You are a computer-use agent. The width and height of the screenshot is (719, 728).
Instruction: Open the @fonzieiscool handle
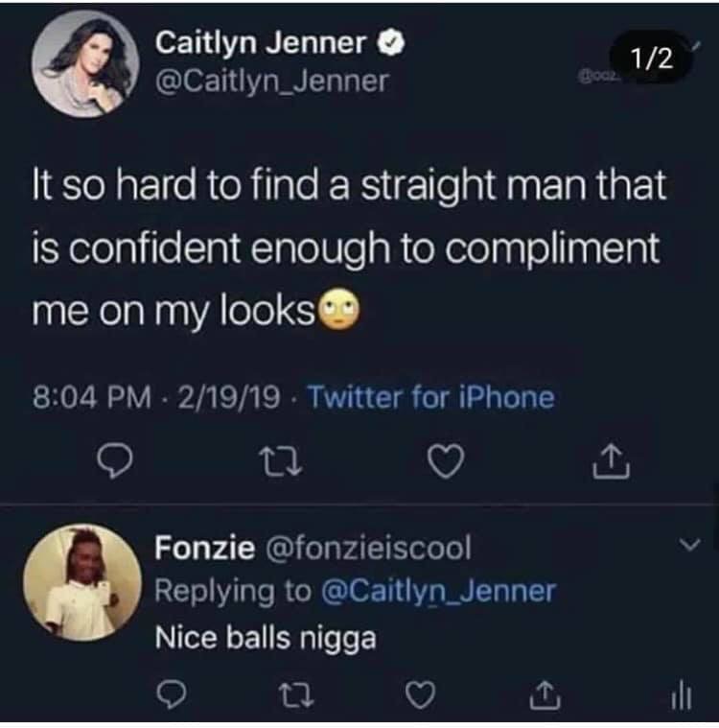click(367, 548)
